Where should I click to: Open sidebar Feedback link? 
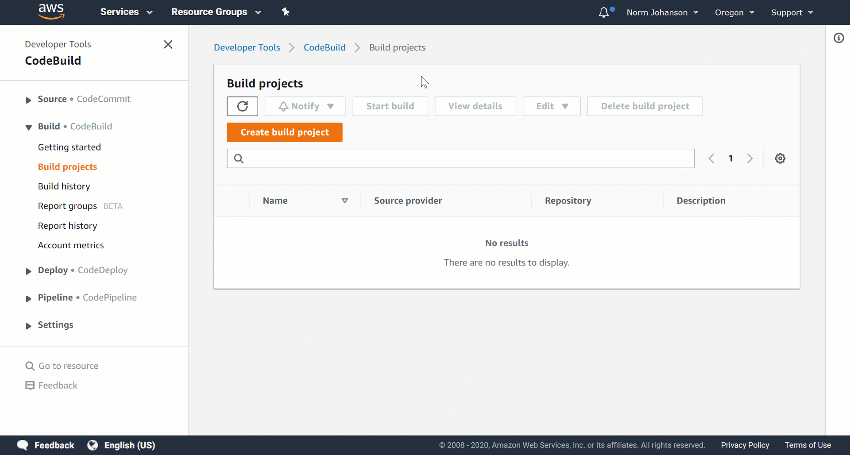click(51, 386)
